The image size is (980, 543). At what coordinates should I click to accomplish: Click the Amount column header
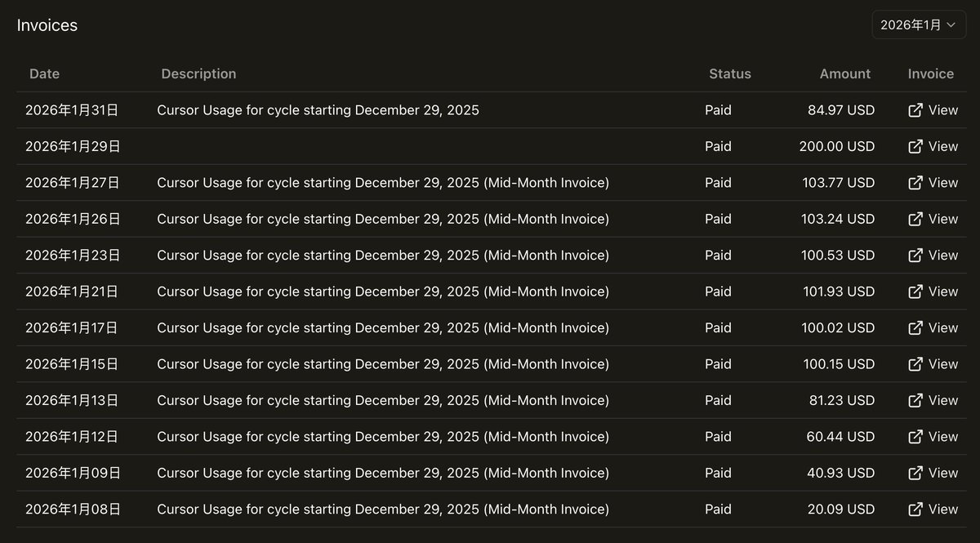coord(845,73)
